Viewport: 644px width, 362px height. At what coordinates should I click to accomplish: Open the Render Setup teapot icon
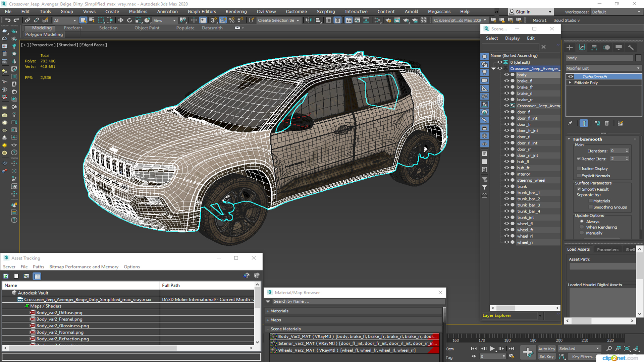tap(388, 20)
